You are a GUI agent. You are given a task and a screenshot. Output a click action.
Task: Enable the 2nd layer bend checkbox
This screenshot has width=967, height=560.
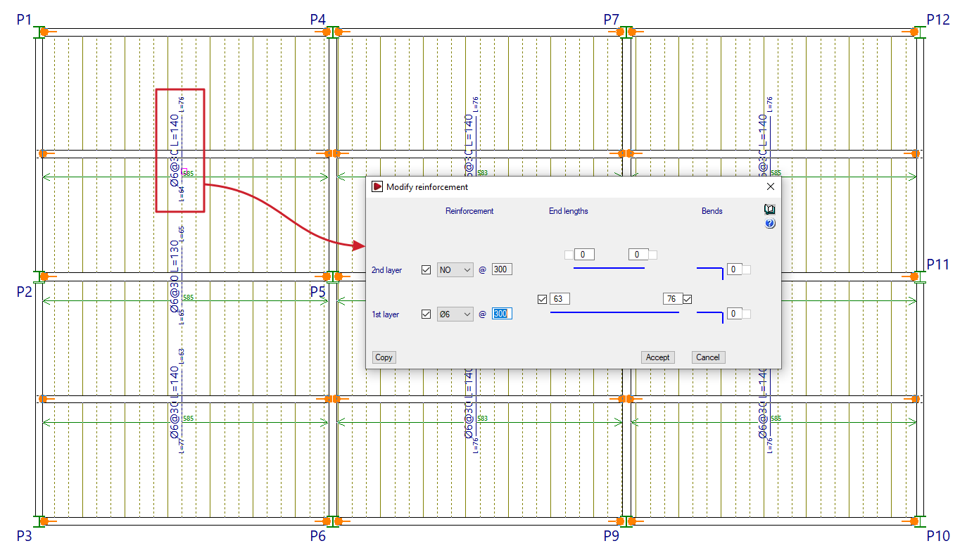pyautogui.click(x=747, y=269)
